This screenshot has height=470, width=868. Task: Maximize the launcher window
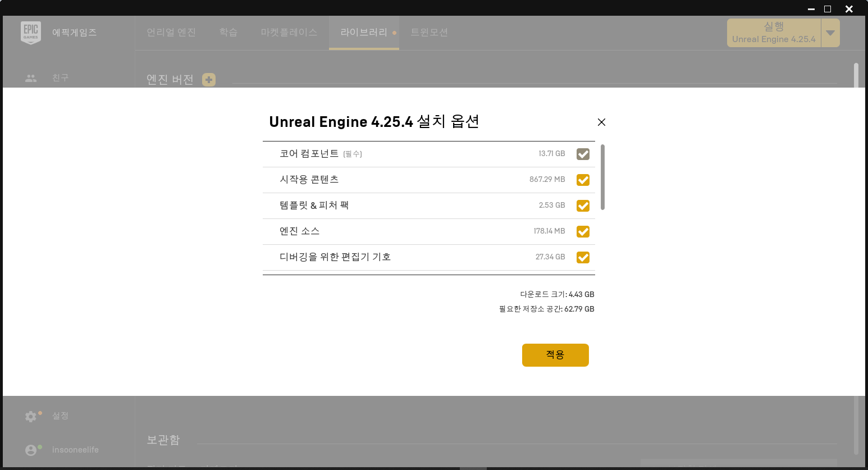pos(828,9)
